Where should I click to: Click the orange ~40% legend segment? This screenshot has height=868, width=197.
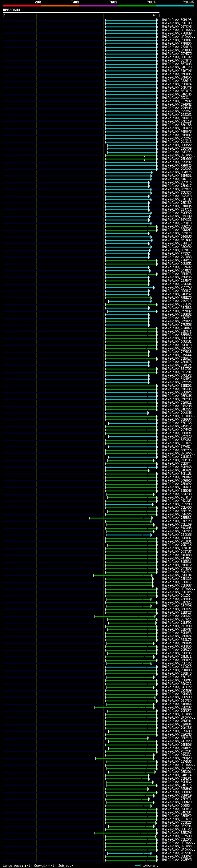coord(60,6)
